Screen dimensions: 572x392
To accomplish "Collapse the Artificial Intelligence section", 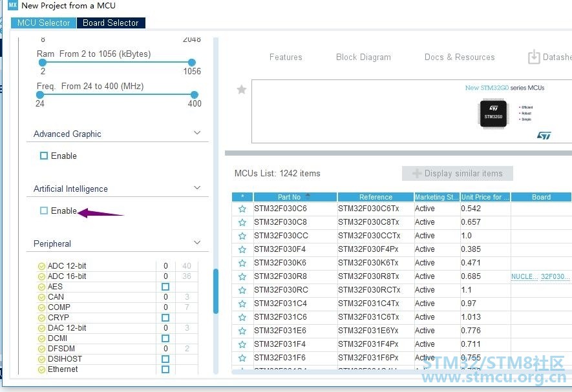I will pos(197,188).
